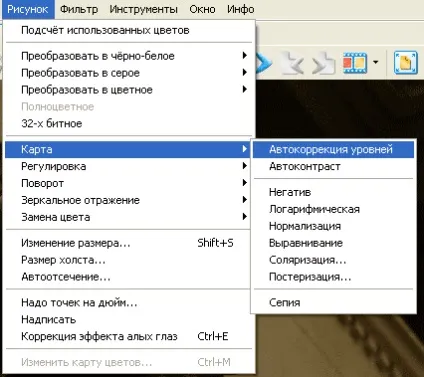Open Постеризация settings
424x377 pixels.
333,277
